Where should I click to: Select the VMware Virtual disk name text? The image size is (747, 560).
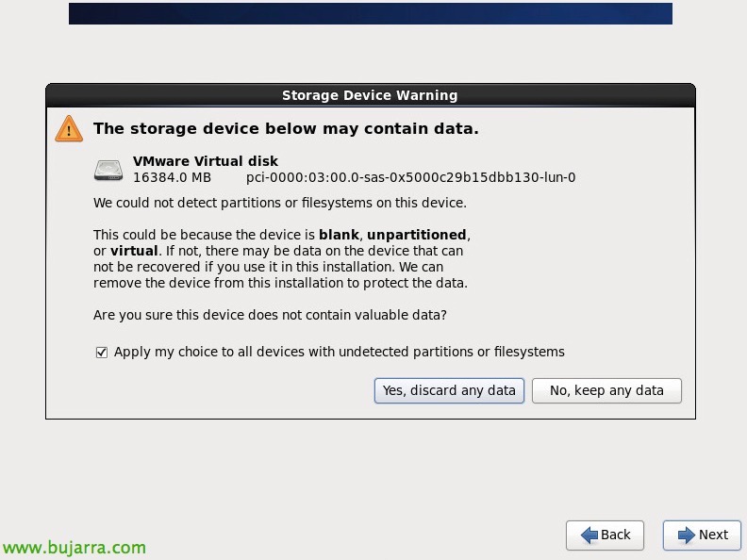pos(206,161)
